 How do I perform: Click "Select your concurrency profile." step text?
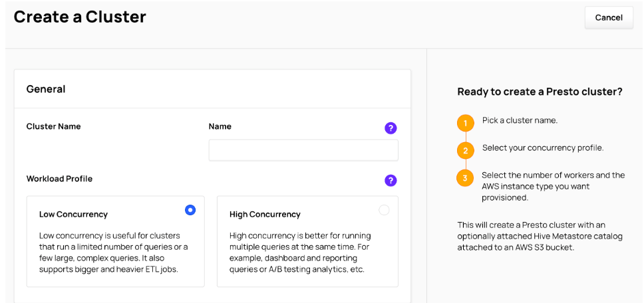(543, 148)
